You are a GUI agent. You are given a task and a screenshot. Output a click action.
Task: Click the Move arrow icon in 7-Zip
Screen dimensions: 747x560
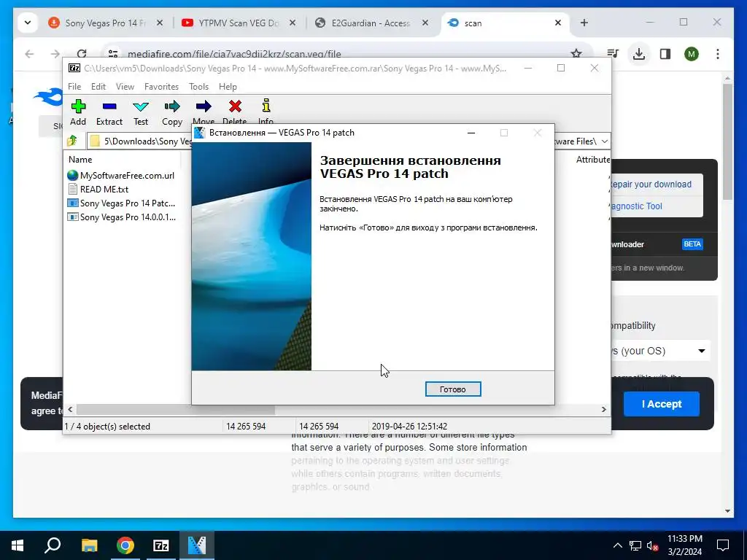tap(204, 106)
